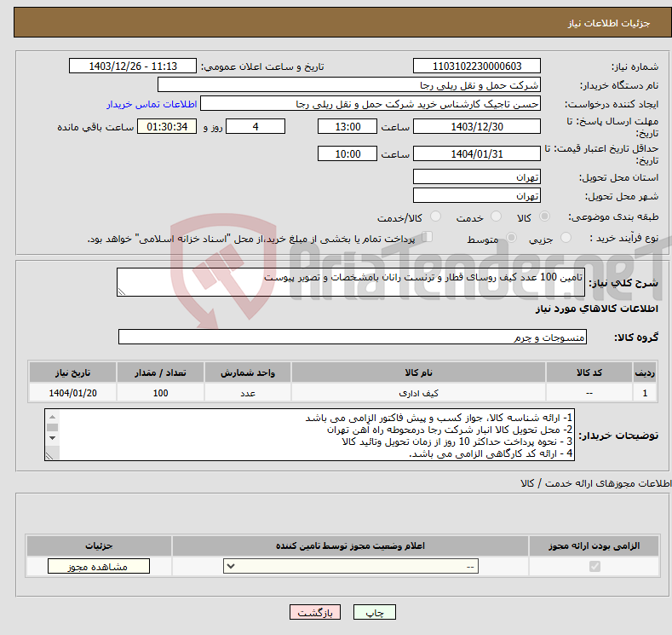Click the تاریخ نیاز column header
The height and width of the screenshot is (635, 672).
[x=73, y=372]
